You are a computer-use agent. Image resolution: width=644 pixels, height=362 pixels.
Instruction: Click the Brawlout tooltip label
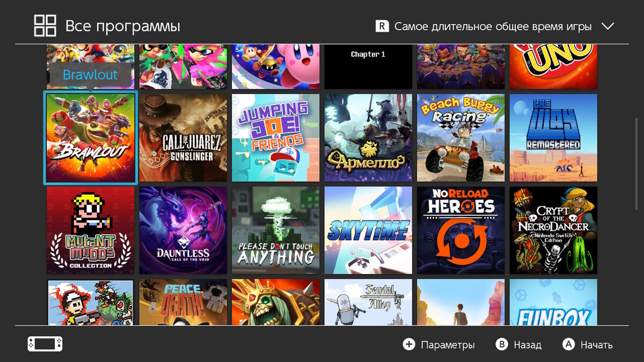pos(90,75)
